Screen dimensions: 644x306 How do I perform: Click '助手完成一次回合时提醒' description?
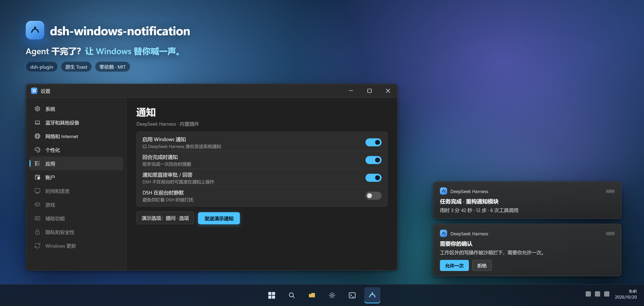167,164
